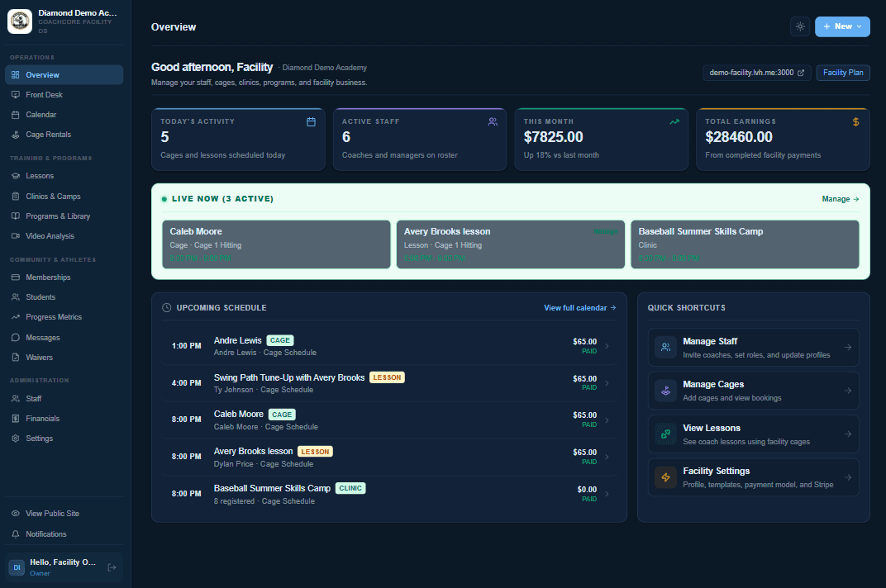
Task: Click the Memberships card icon
Action: [x=15, y=277]
